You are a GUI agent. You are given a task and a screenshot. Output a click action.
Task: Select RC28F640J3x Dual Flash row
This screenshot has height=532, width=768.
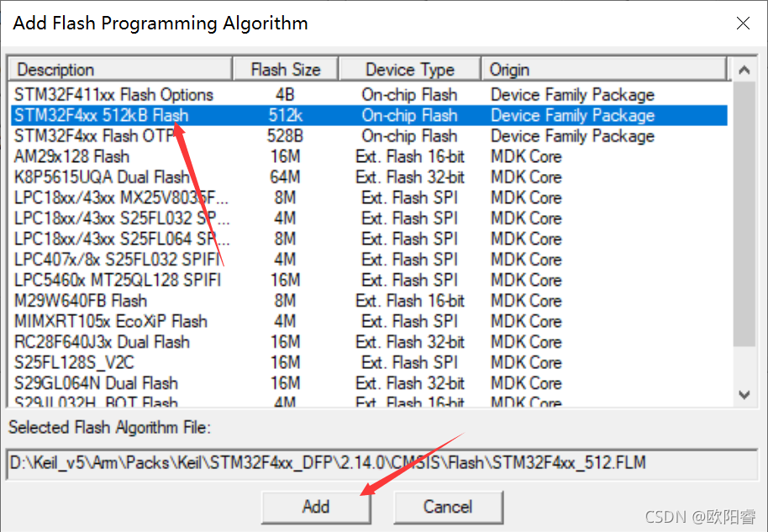[x=369, y=341]
